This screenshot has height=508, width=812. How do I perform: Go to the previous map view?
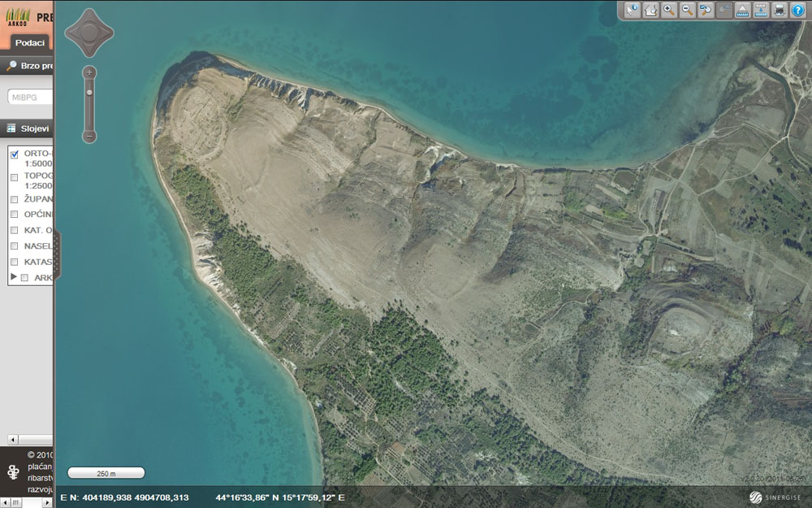(x=706, y=10)
